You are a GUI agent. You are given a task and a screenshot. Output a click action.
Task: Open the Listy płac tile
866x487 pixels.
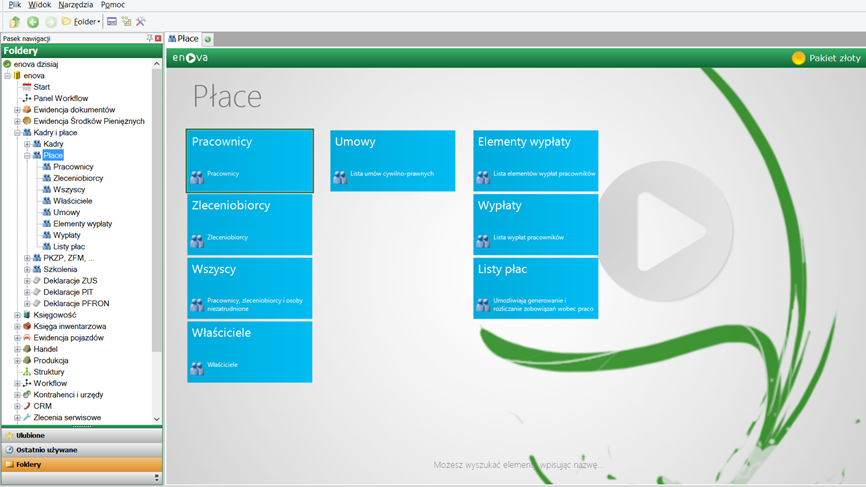tap(536, 288)
